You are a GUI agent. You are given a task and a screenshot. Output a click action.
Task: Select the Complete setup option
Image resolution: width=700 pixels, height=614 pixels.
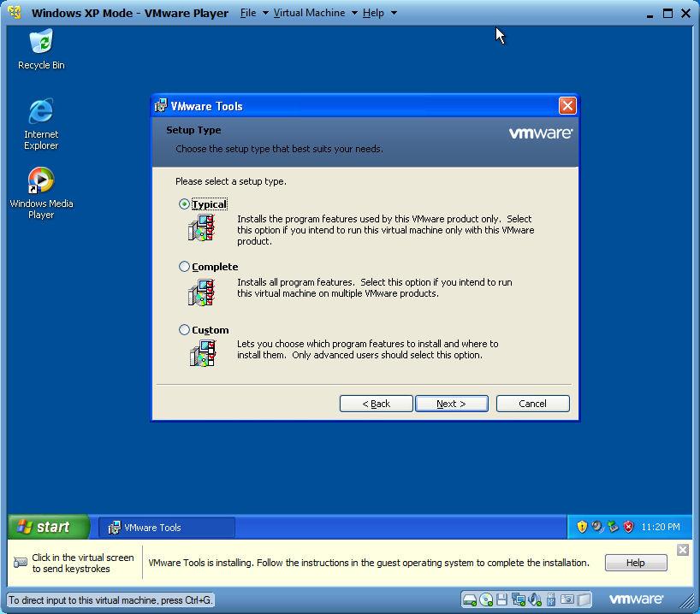pyautogui.click(x=184, y=267)
